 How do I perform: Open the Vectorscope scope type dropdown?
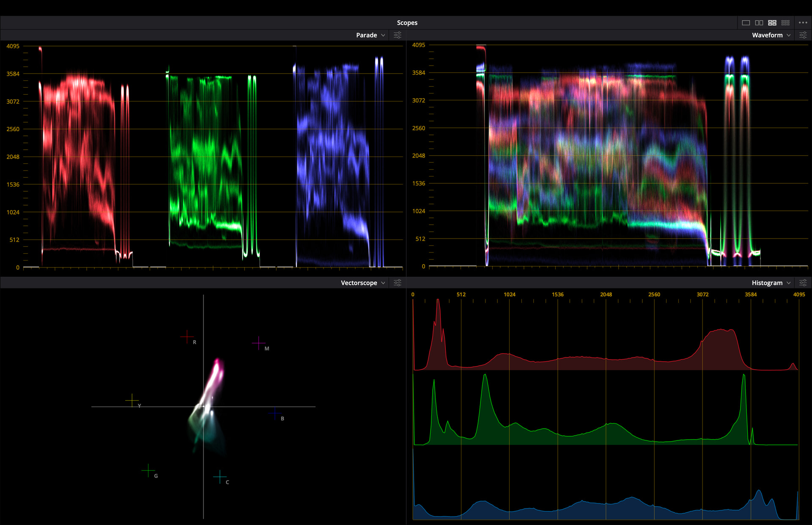363,283
